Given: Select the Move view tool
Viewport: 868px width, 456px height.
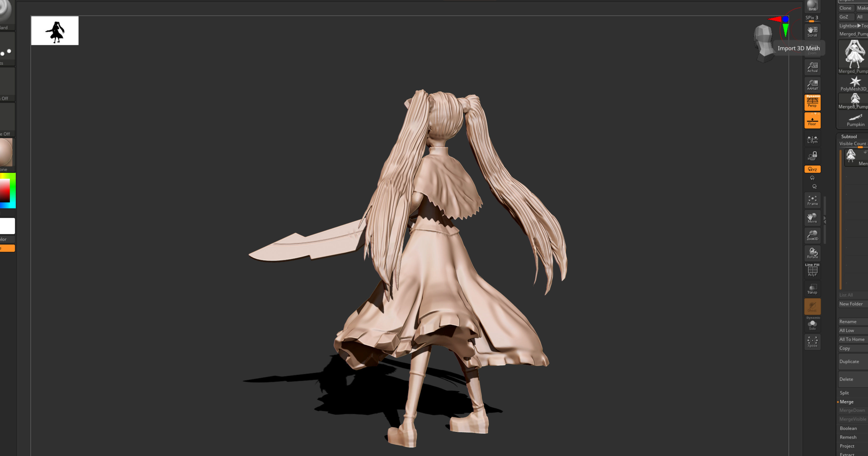Looking at the screenshot, I should [812, 218].
